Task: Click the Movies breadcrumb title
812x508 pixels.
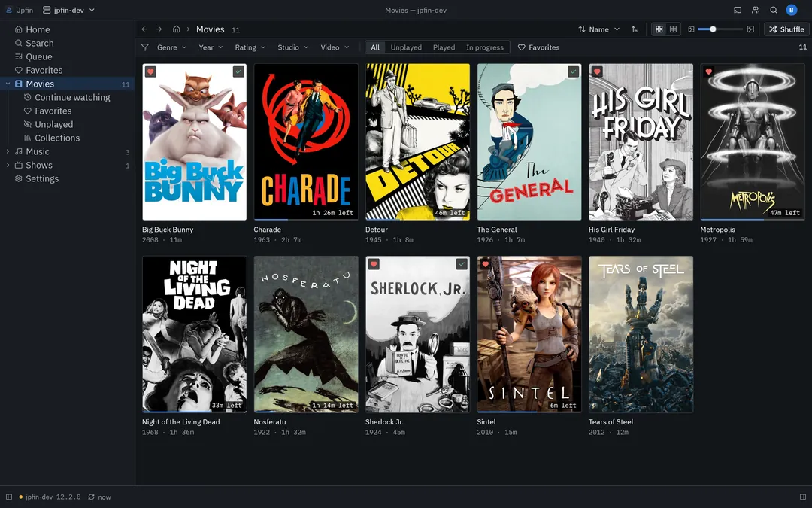Action: (x=211, y=29)
